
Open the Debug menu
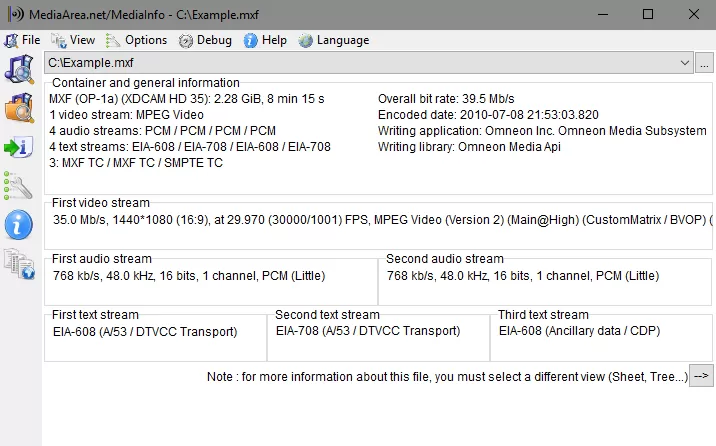click(206, 40)
